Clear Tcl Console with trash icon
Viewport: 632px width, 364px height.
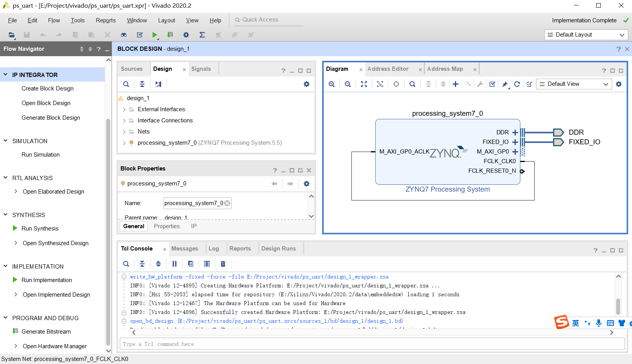coord(223,264)
